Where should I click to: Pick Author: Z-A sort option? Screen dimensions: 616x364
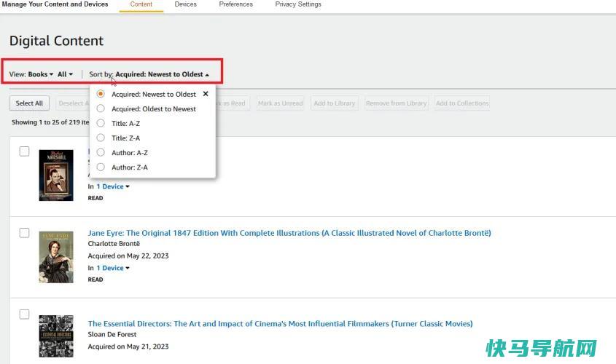101,167
